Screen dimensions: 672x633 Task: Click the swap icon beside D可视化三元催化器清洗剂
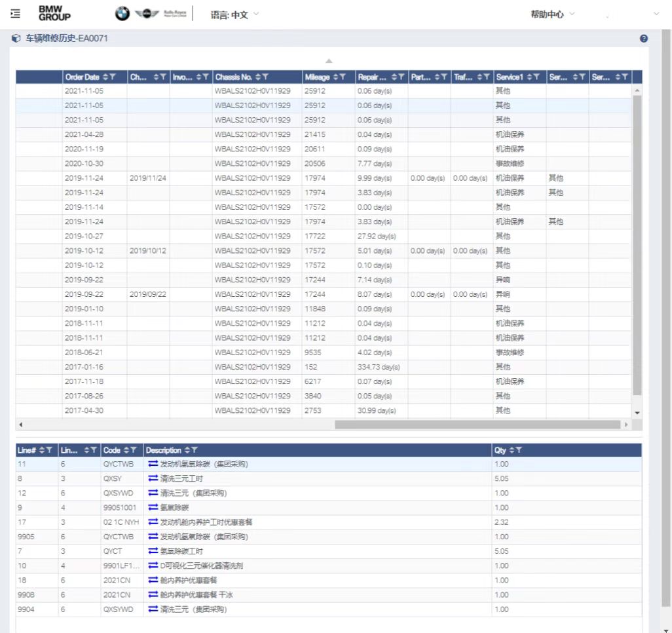[153, 566]
